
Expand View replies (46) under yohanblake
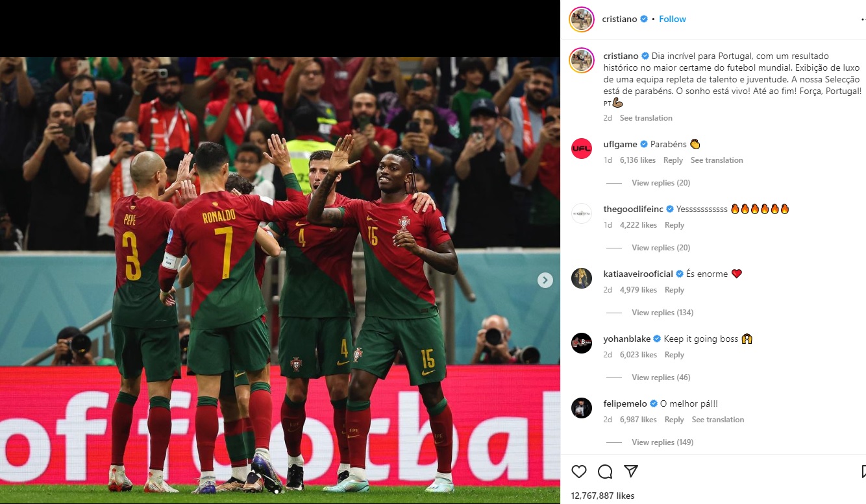[661, 378]
